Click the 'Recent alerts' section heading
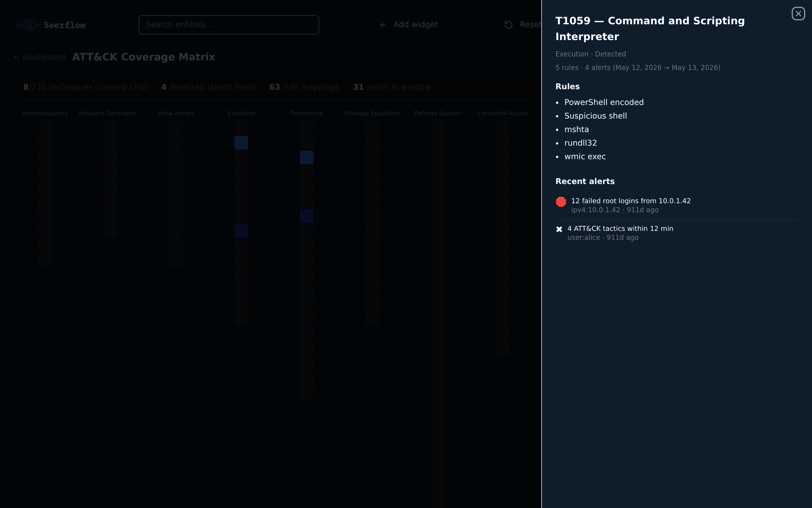812x508 pixels. pos(585,181)
